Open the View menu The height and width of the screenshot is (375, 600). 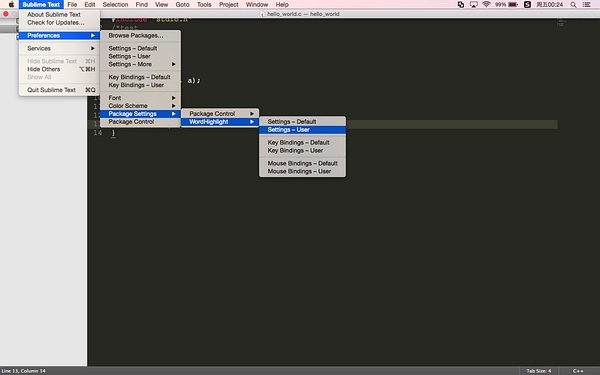point(161,5)
